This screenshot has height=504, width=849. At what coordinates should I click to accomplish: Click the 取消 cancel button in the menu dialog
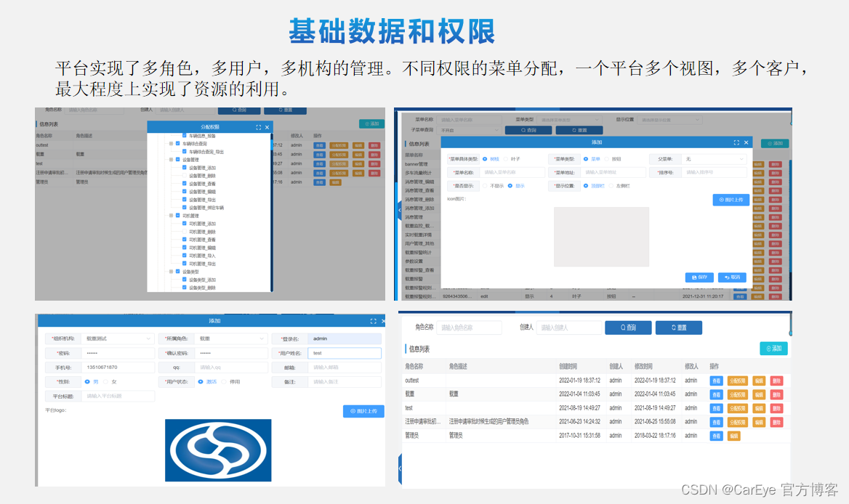tap(732, 277)
